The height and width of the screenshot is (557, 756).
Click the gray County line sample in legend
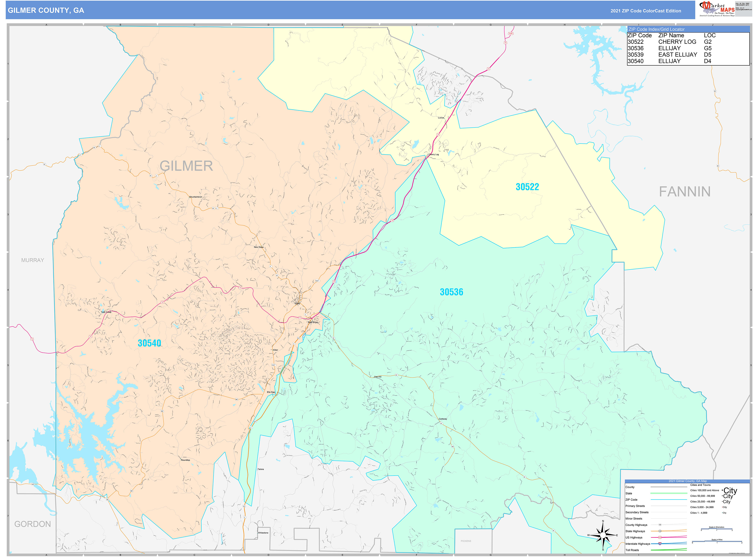click(669, 487)
